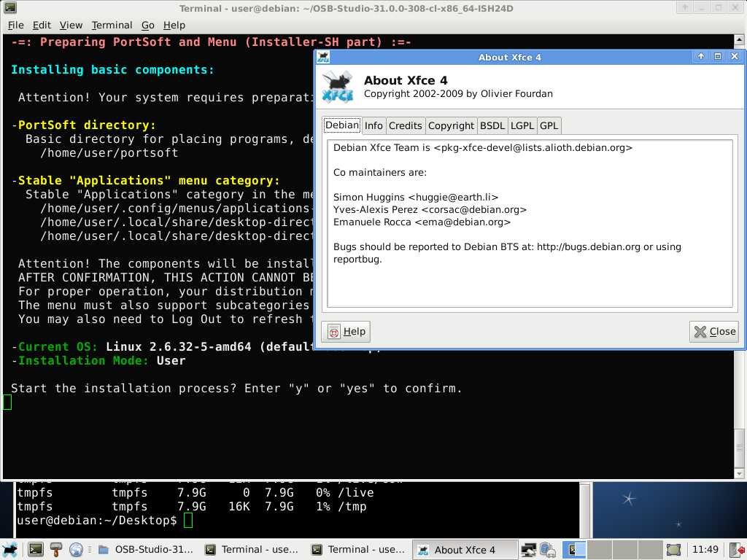The height and width of the screenshot is (560, 747).
Task: Open the Terminal menu
Action: 112,26
